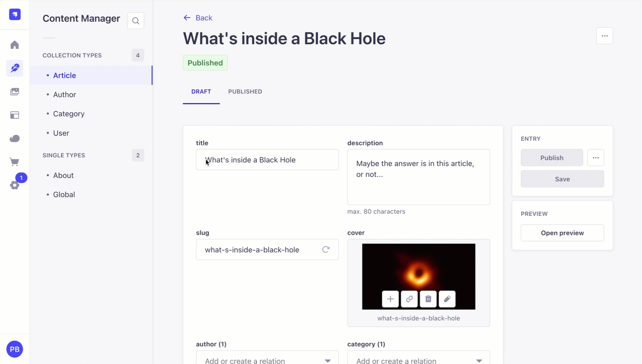Click the Content Manager heading
The height and width of the screenshot is (364, 642).
81,19
